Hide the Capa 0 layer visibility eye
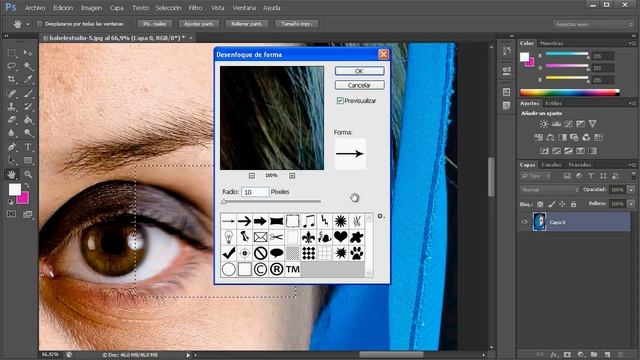Image resolution: width=640 pixels, height=360 pixels. (524, 222)
